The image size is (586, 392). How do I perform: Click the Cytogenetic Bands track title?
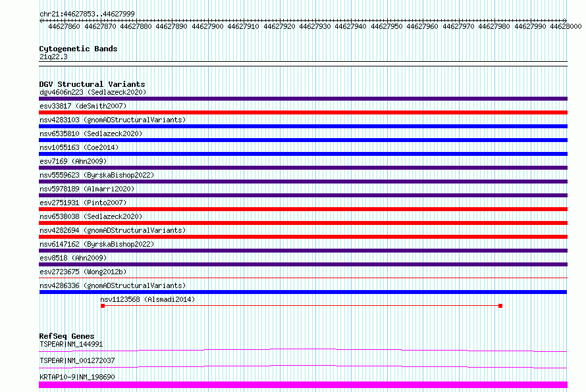coord(78,49)
